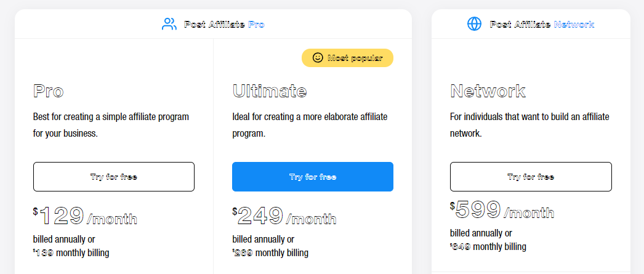644x274 pixels.
Task: Click the people icon beside Post Affiliate Pro
Action: [169, 24]
